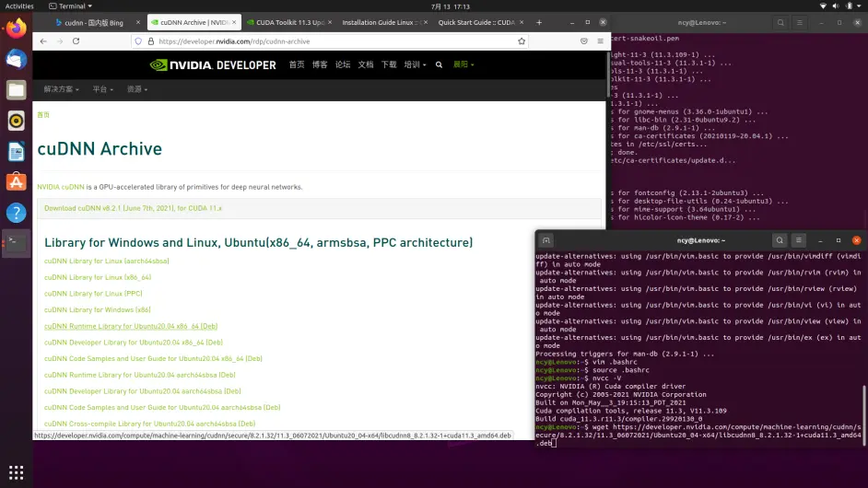This screenshot has height=488, width=868.
Task: Show Applications grid
Action: 16,472
